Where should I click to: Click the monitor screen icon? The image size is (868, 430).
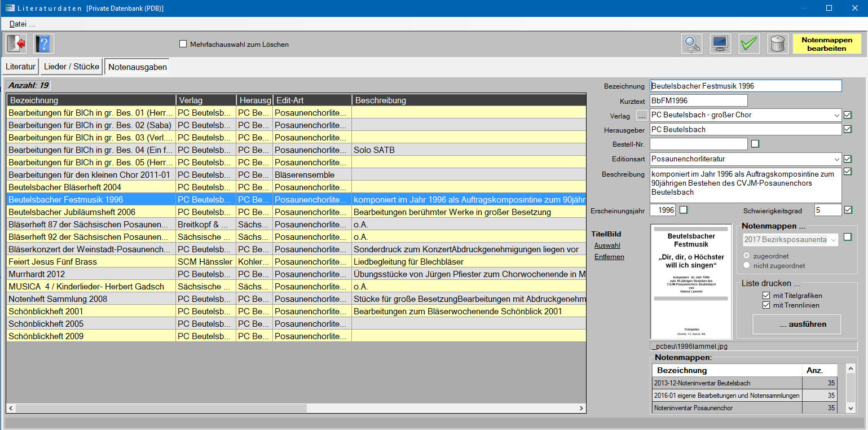[x=720, y=43]
